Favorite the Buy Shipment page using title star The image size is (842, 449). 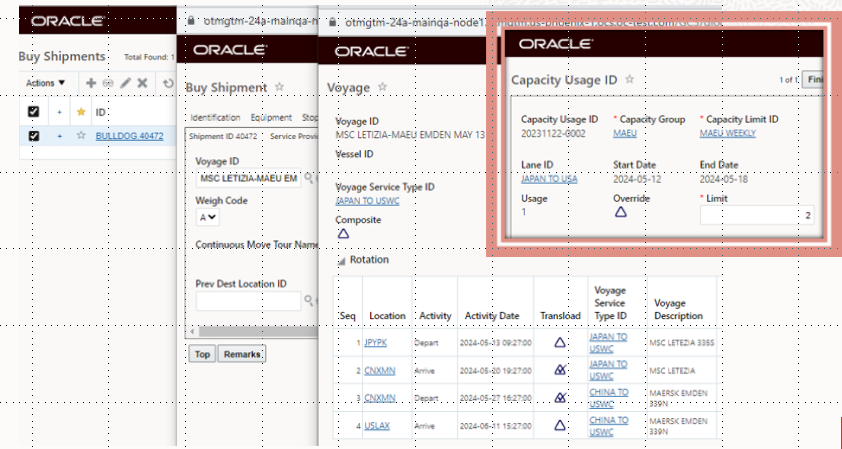[x=279, y=86]
